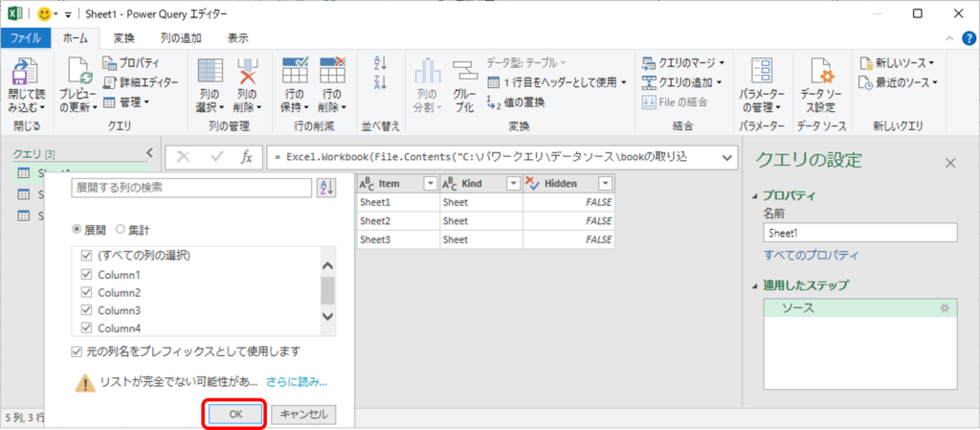Viewport: 980px width, 430px height.
Task: Collapse the ribbon with the up chevron
Action: click(x=949, y=38)
